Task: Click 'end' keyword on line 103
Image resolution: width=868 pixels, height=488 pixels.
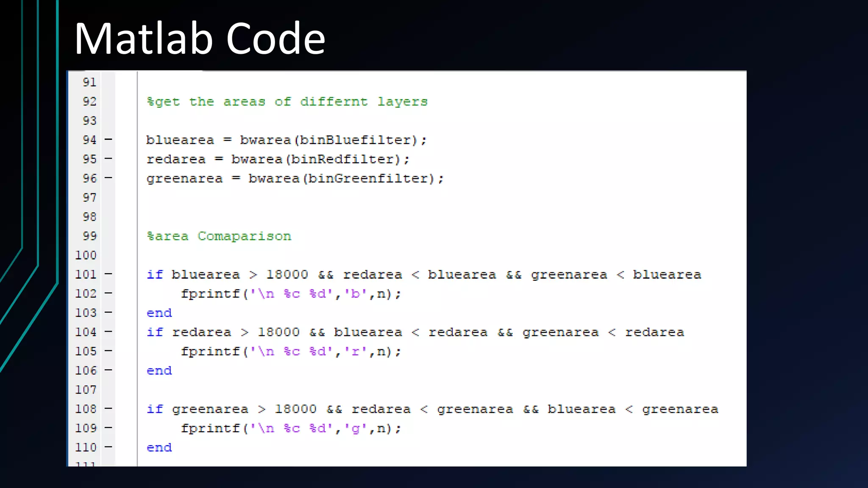Action: click(x=159, y=313)
